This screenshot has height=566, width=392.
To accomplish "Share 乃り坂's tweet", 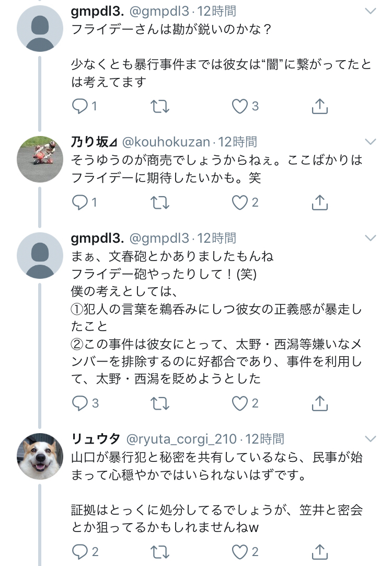I will click(x=319, y=202).
